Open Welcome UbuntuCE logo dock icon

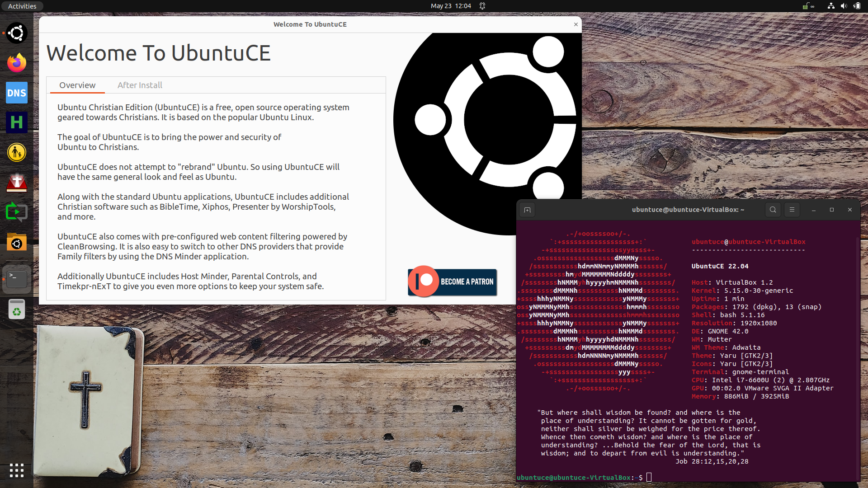coord(17,33)
